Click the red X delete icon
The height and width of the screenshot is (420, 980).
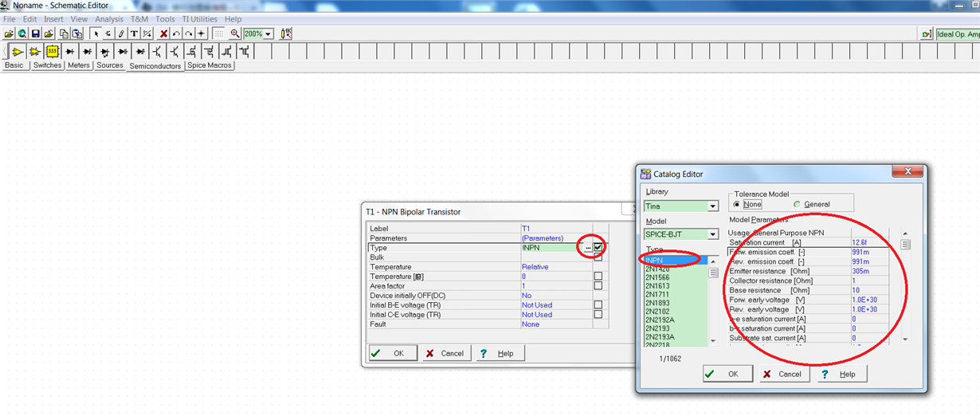click(x=163, y=33)
